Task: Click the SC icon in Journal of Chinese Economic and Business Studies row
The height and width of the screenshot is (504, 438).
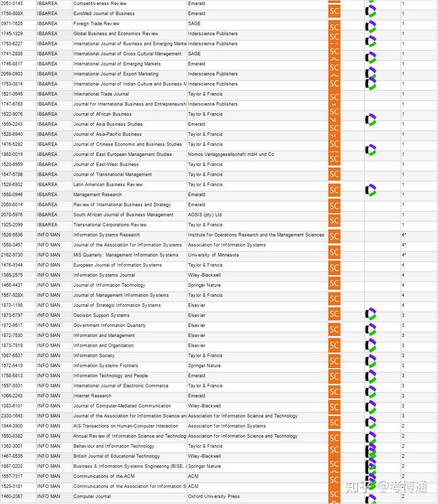Action: [334, 144]
